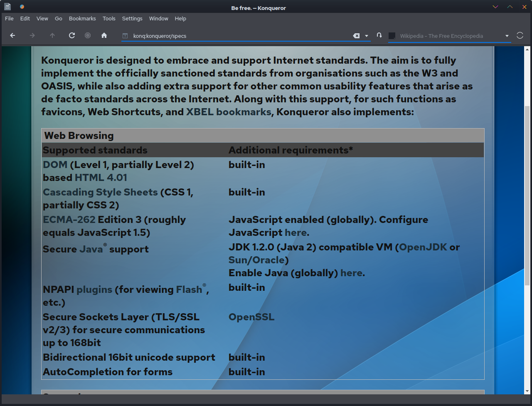Click the circular icon right of search bar
This screenshot has height=406, width=532.
(x=520, y=36)
